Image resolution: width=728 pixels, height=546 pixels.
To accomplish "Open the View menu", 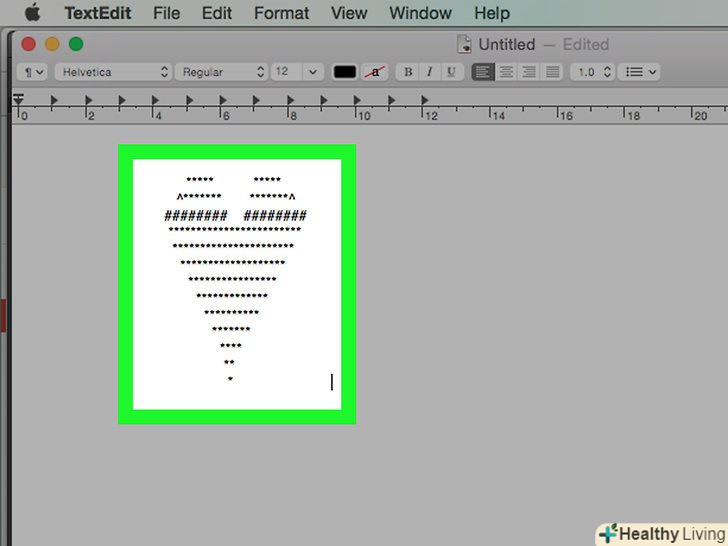I will point(349,13).
